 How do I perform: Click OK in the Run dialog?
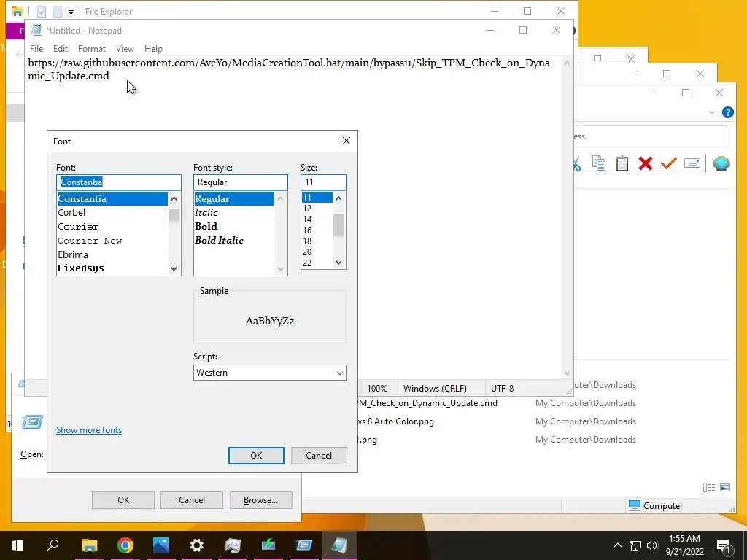pos(123,500)
